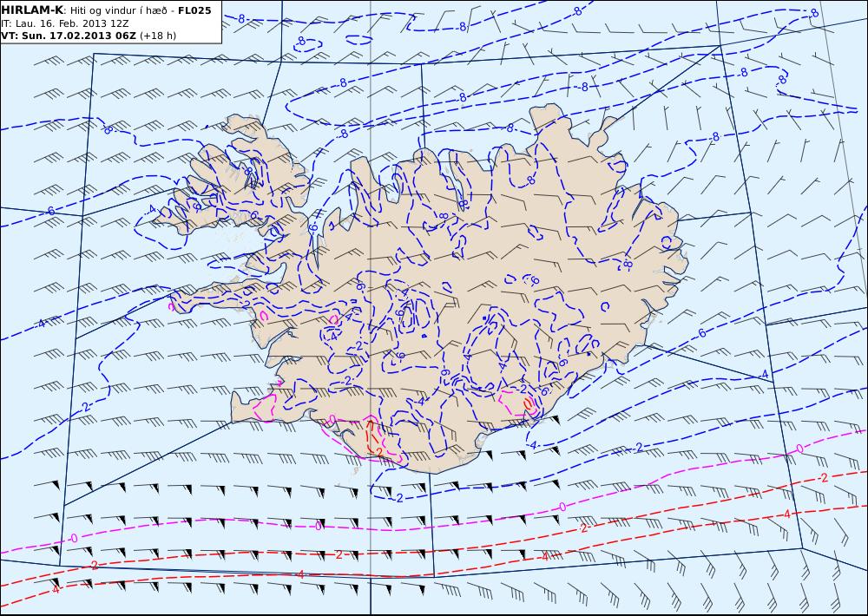
Task: Select the '(+18 h)' forecast offset text
Action: coord(158,36)
